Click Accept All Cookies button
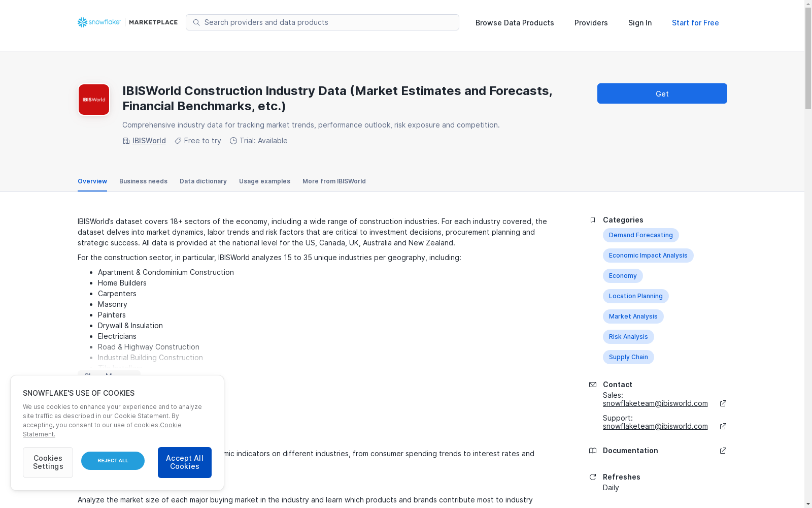The width and height of the screenshot is (812, 508). (x=185, y=462)
